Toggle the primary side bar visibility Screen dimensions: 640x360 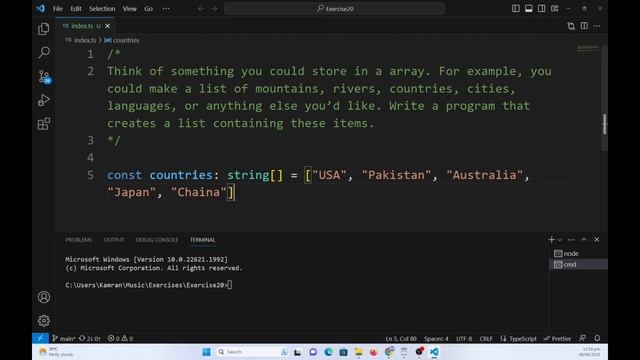click(x=516, y=8)
